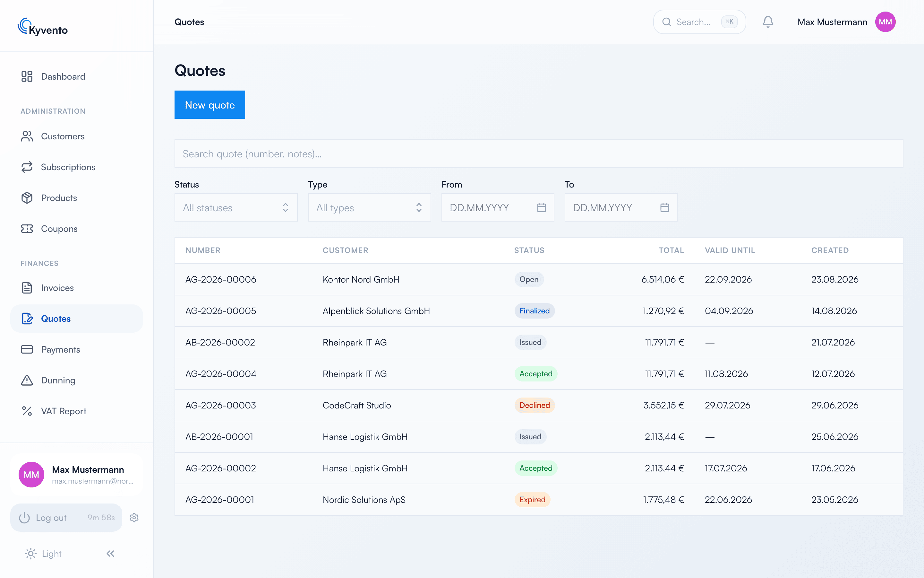Click the CREATED column header
This screenshot has width=924, height=578.
tap(830, 250)
